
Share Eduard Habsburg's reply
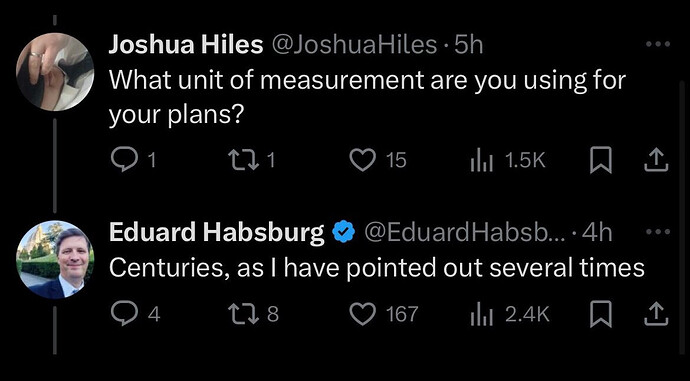coord(656,314)
